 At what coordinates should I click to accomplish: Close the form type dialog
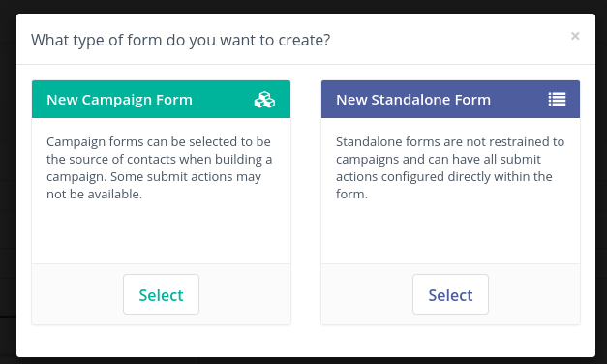pos(575,36)
